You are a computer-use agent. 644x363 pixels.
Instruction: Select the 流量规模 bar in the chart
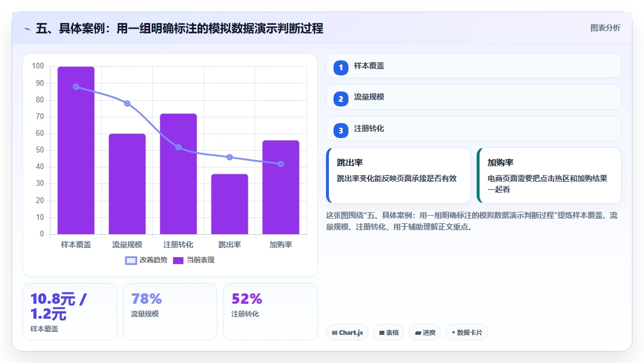coord(127,184)
